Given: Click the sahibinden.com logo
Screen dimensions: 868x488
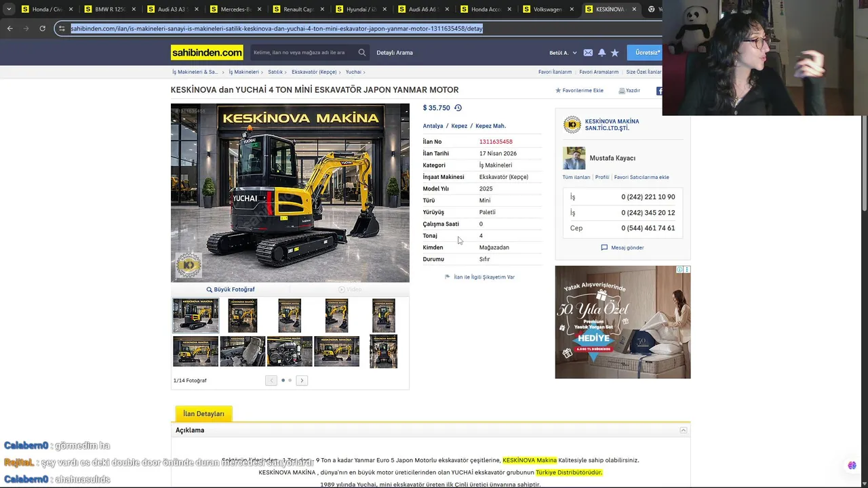Looking at the screenshot, I should click(x=207, y=52).
